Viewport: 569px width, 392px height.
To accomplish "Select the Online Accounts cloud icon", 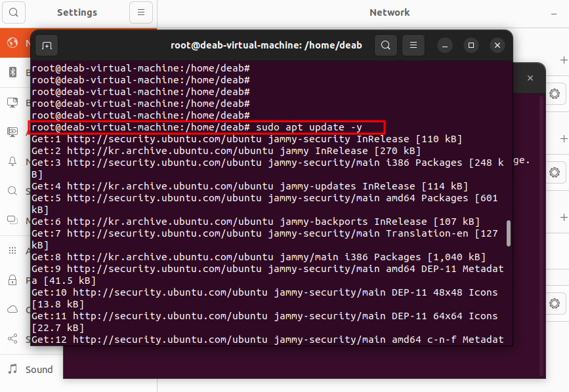I will point(12,309).
